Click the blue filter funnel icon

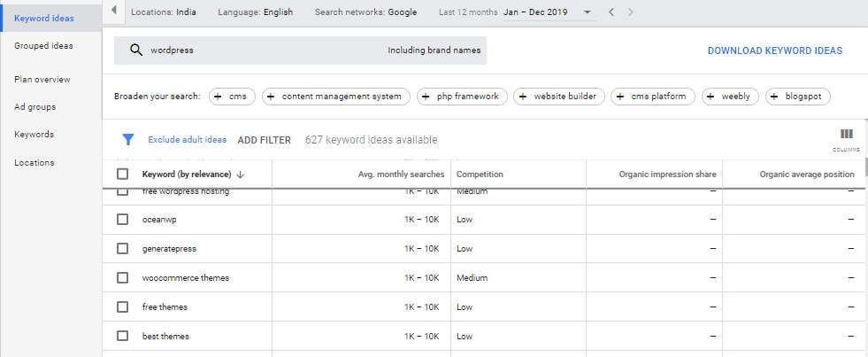[x=128, y=140]
